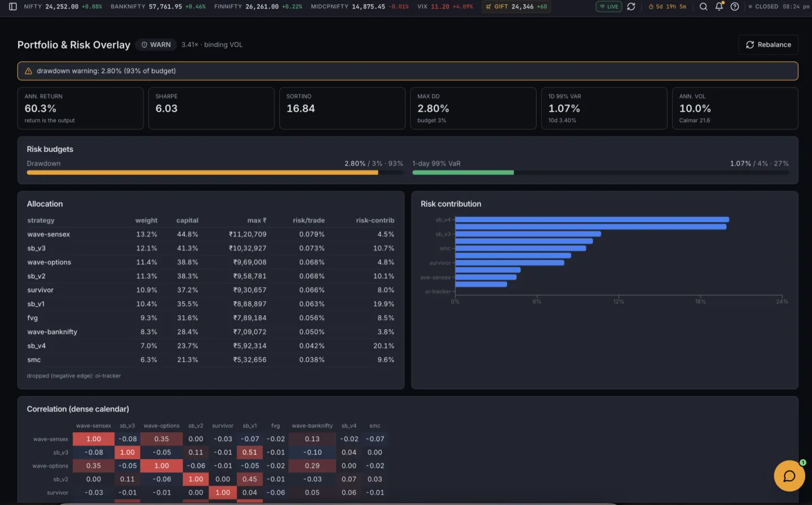
Task: Click the drawdown warning triangle icon
Action: coord(28,71)
